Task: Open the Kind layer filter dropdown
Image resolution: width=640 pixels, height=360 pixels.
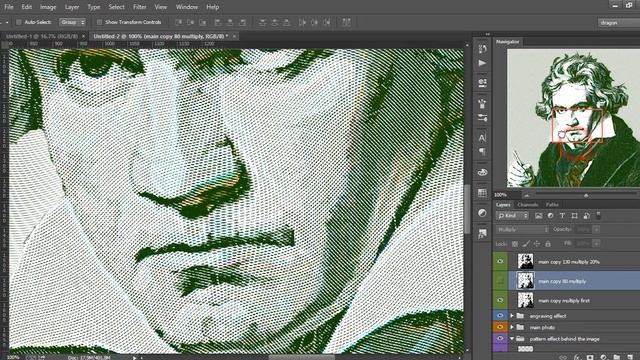Action: coord(513,216)
